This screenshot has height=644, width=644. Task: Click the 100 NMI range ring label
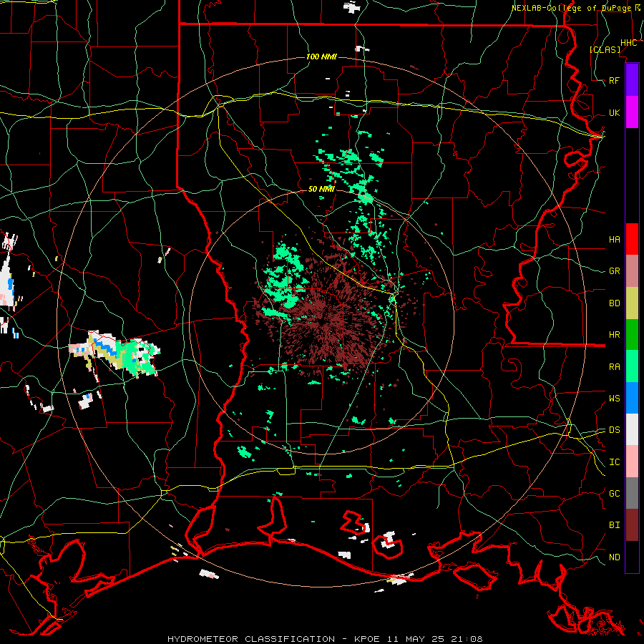tap(321, 57)
